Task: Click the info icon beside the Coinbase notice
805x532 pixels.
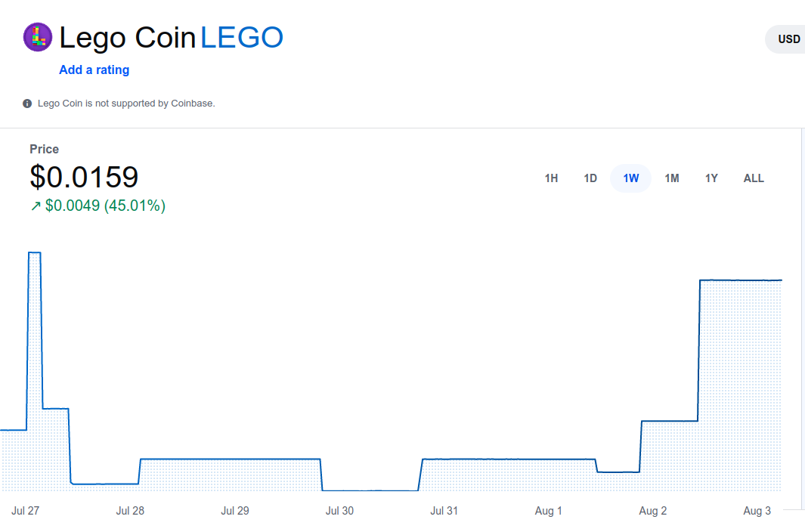Action: click(27, 104)
